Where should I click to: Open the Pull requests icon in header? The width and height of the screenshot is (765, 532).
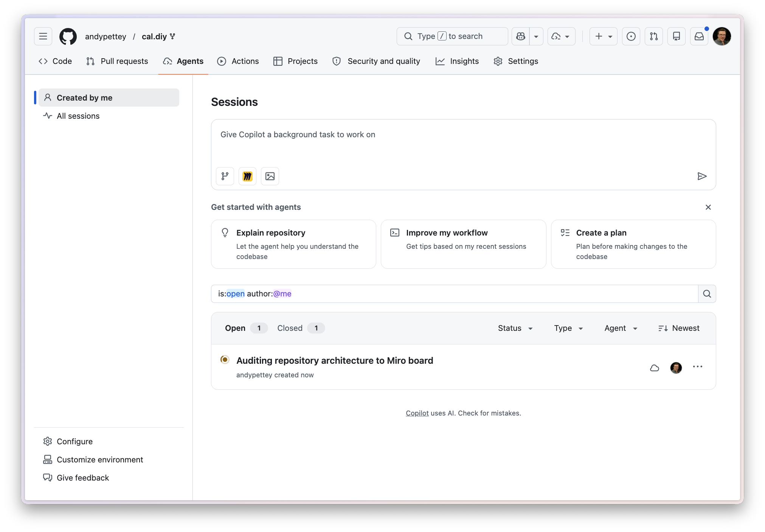click(654, 36)
